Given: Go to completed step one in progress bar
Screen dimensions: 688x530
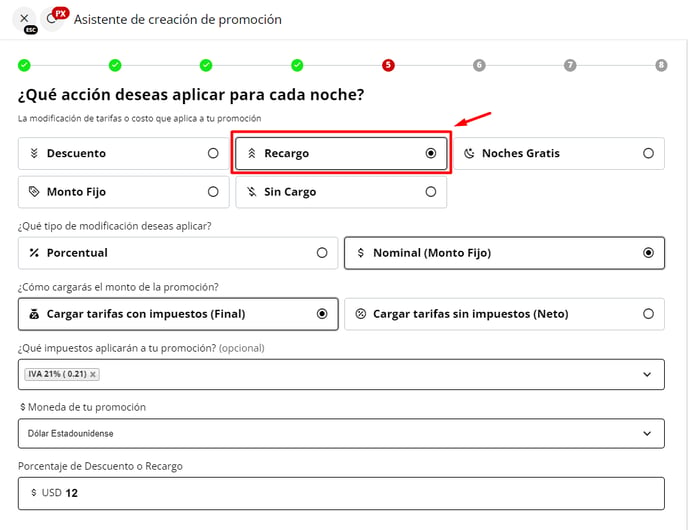Looking at the screenshot, I should click(x=24, y=65).
